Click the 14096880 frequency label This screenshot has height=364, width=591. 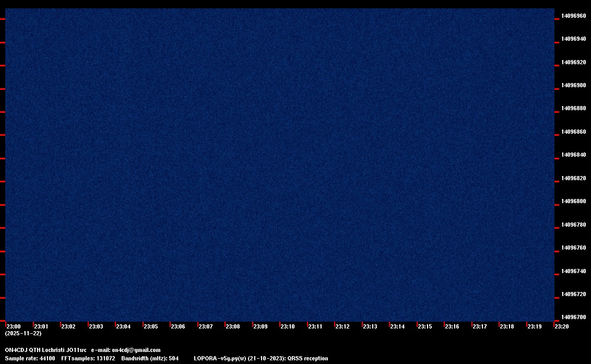(574, 108)
